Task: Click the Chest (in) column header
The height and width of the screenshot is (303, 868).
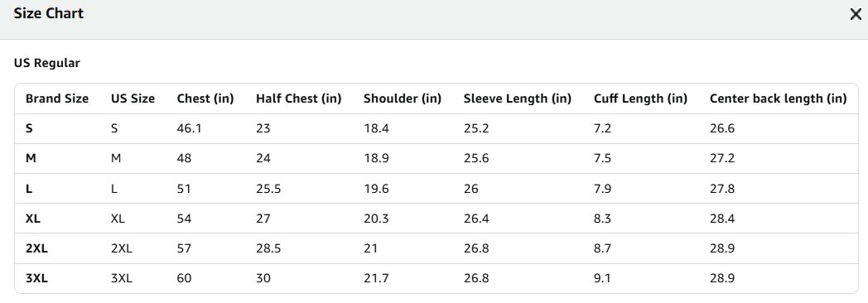Action: pos(205,99)
